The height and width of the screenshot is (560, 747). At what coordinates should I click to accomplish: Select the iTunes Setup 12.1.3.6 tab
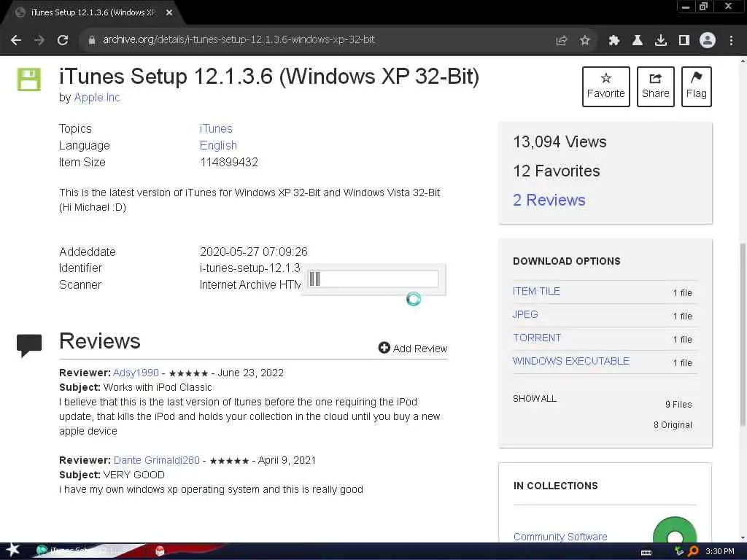coord(93,13)
